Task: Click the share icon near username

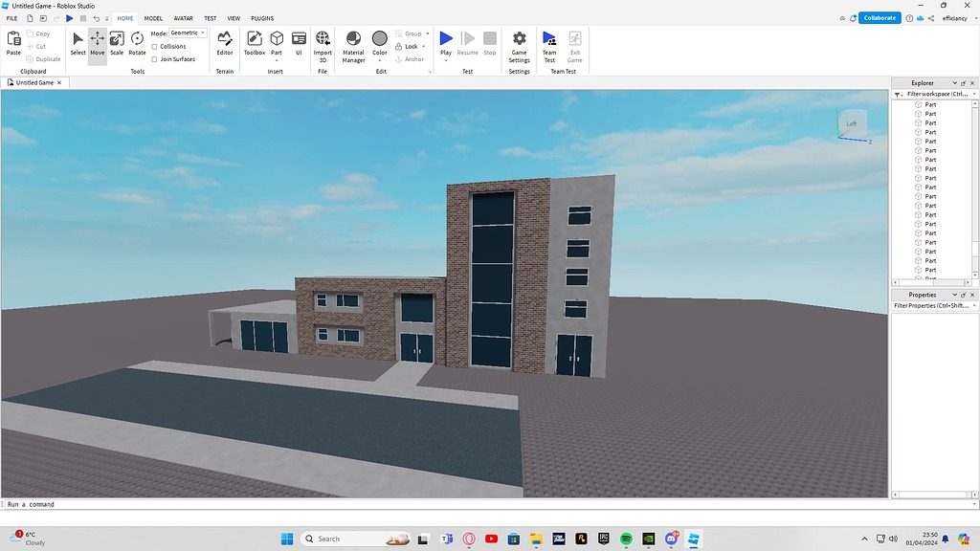Action: coord(931,18)
